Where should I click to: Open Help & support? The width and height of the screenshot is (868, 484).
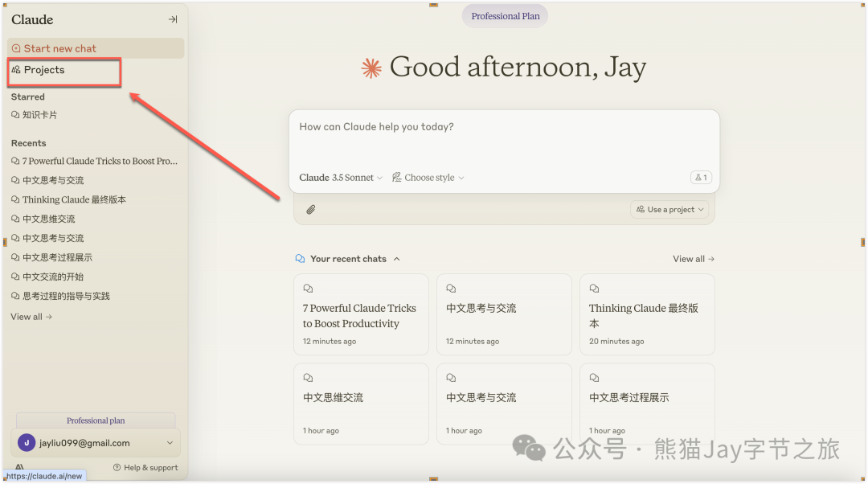pos(145,467)
